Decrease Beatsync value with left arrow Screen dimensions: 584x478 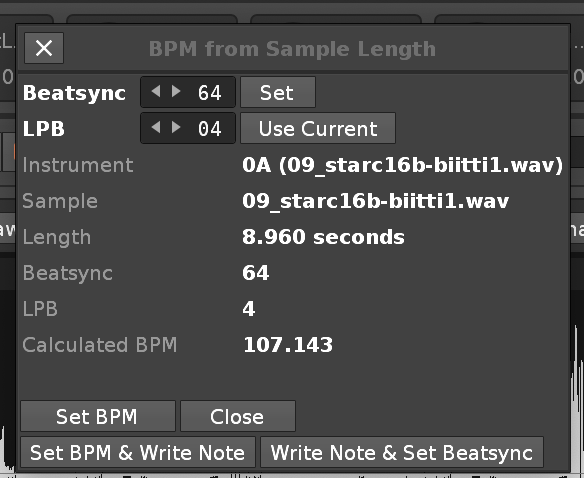156,91
